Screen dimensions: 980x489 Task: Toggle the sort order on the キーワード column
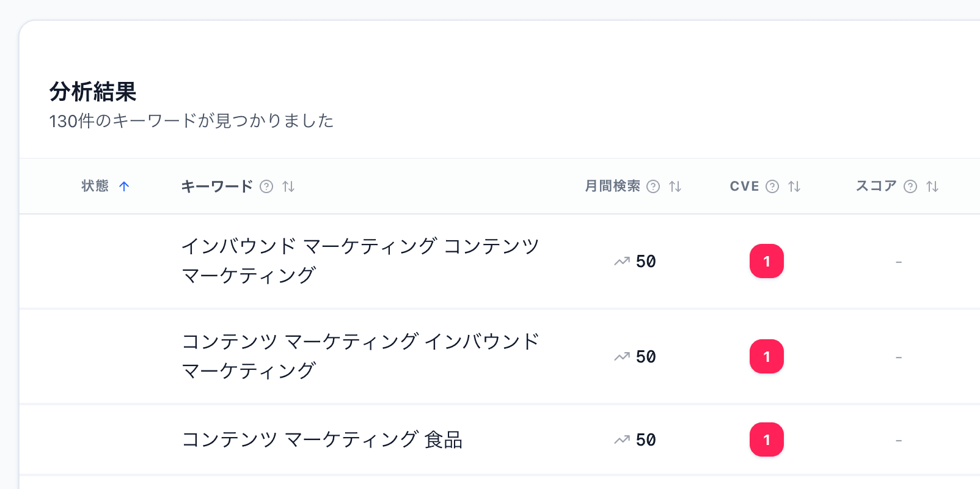[x=288, y=186]
